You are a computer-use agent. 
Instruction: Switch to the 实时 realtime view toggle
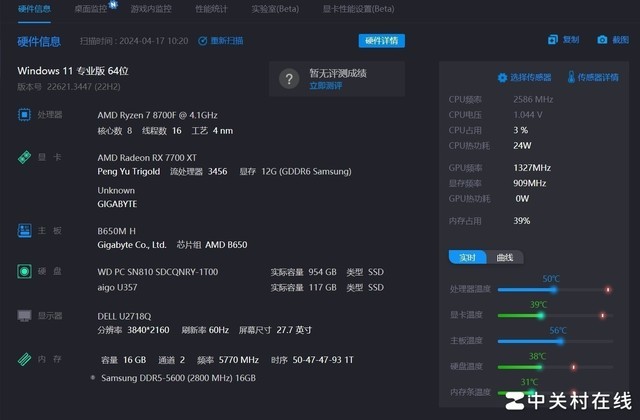tap(467, 258)
